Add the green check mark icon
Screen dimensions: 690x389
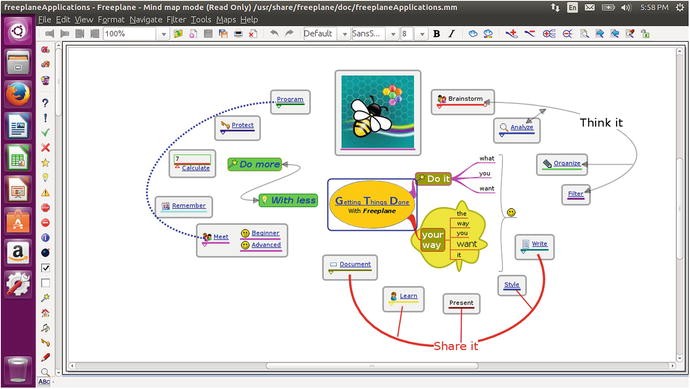coord(45,132)
